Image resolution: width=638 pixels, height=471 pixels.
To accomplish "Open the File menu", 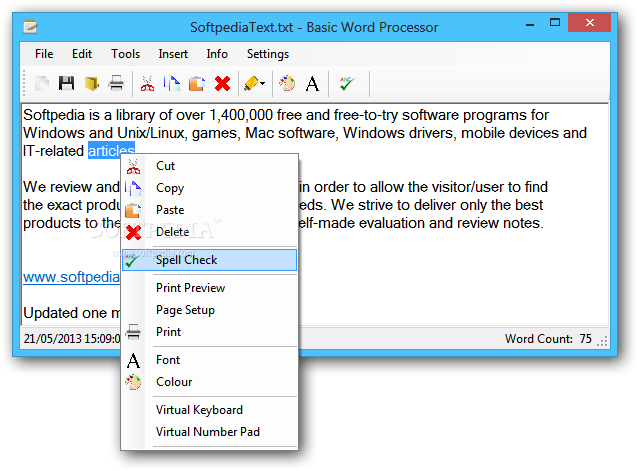I will point(44,54).
